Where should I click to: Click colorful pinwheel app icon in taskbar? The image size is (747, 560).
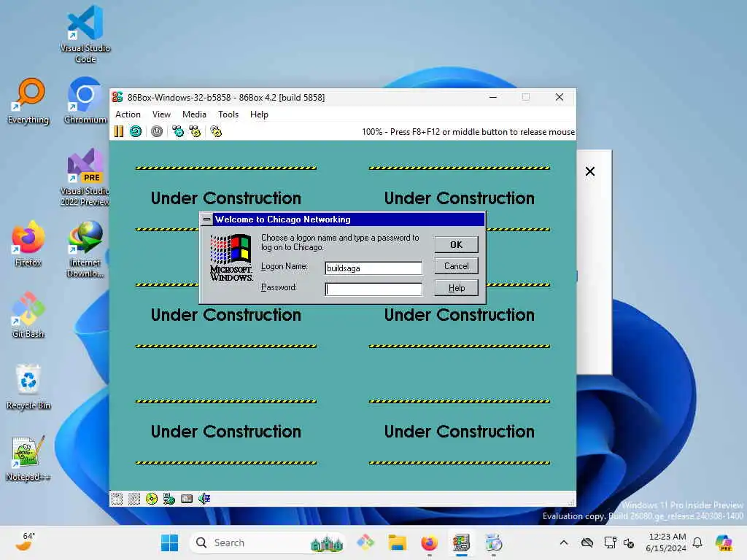pyautogui.click(x=365, y=542)
